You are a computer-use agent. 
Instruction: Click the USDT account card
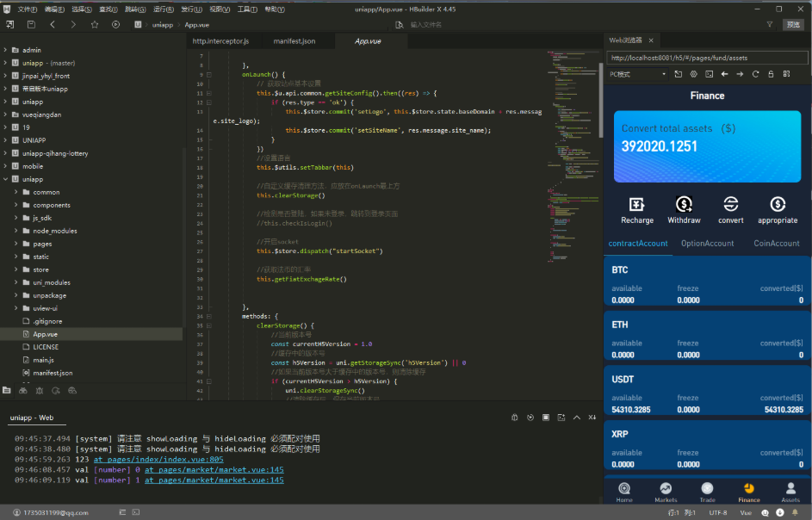click(707, 392)
